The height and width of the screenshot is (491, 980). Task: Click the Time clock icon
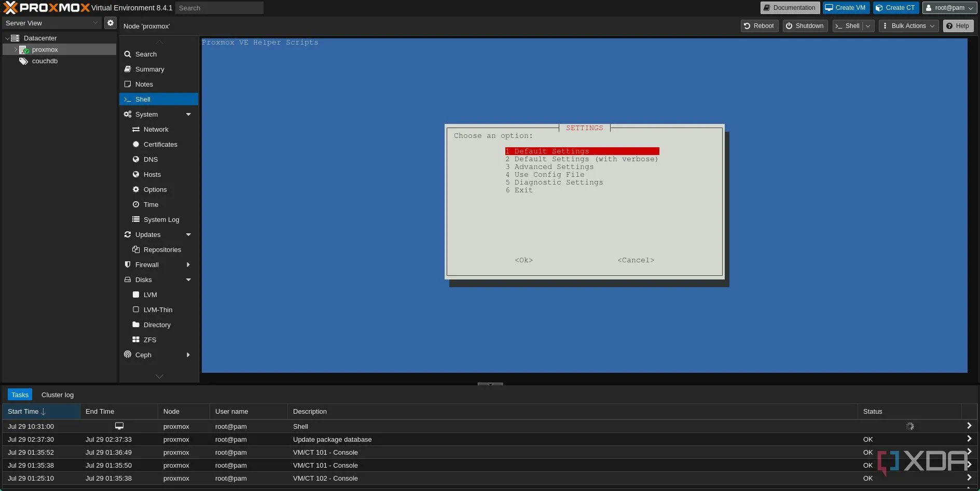[x=136, y=204]
